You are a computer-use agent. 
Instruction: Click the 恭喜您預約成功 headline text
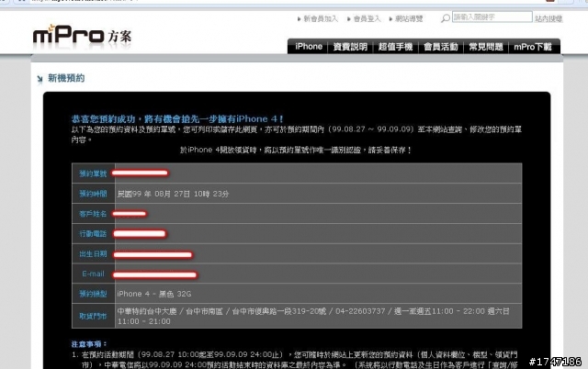[177, 118]
